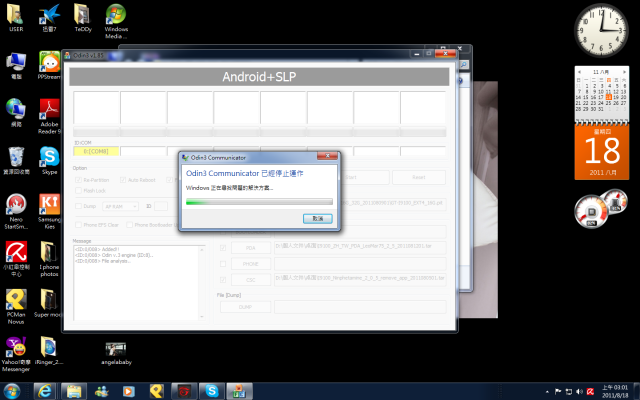
Task: Open Samsung Kies shortcut
Action: (x=49, y=211)
